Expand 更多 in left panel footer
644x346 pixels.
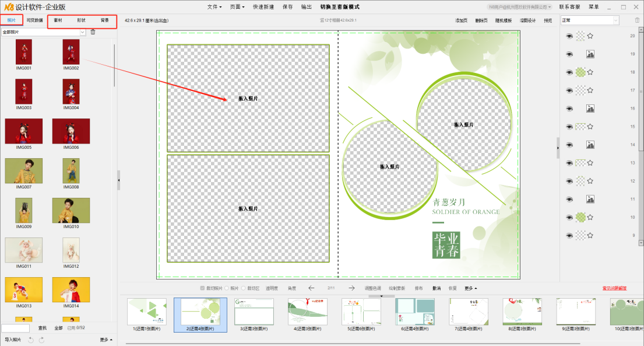pos(106,340)
